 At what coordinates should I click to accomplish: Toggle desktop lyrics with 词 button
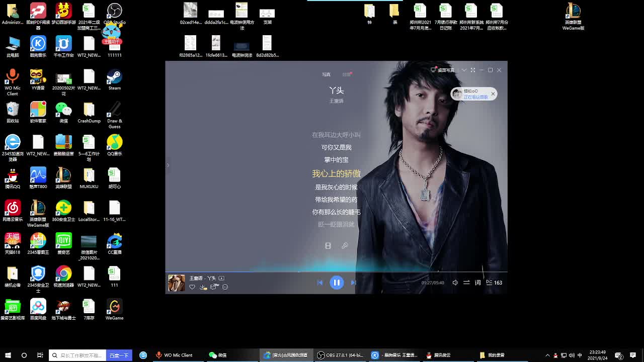click(x=478, y=283)
